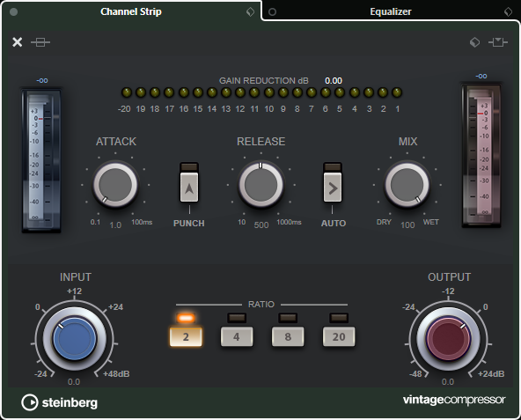Click the gain reduction LED above 1
521x420 pixels.
coord(397,92)
